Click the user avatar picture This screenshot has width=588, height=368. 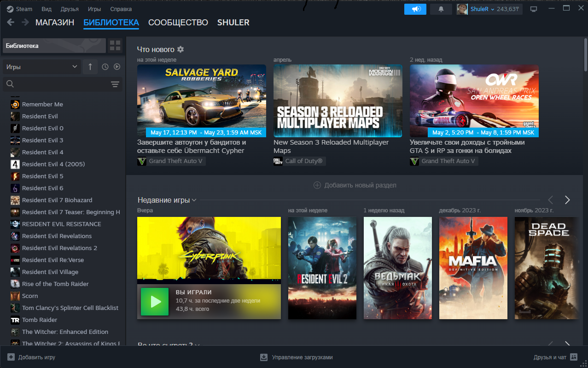[462, 9]
